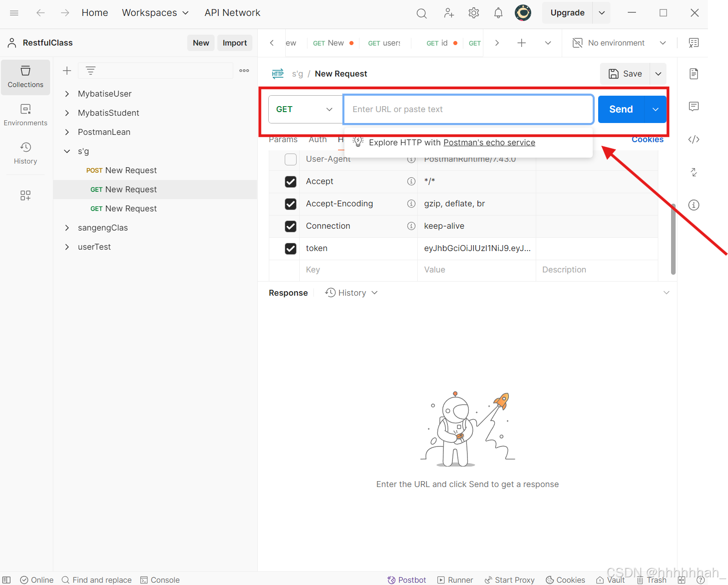
Task: Expand the MybatiseUser collection
Action: click(x=67, y=94)
